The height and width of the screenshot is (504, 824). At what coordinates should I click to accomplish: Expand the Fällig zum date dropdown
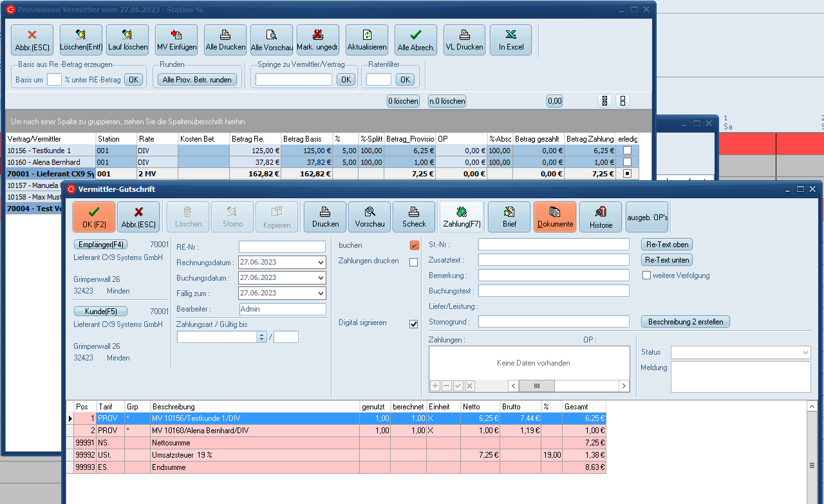coord(321,294)
